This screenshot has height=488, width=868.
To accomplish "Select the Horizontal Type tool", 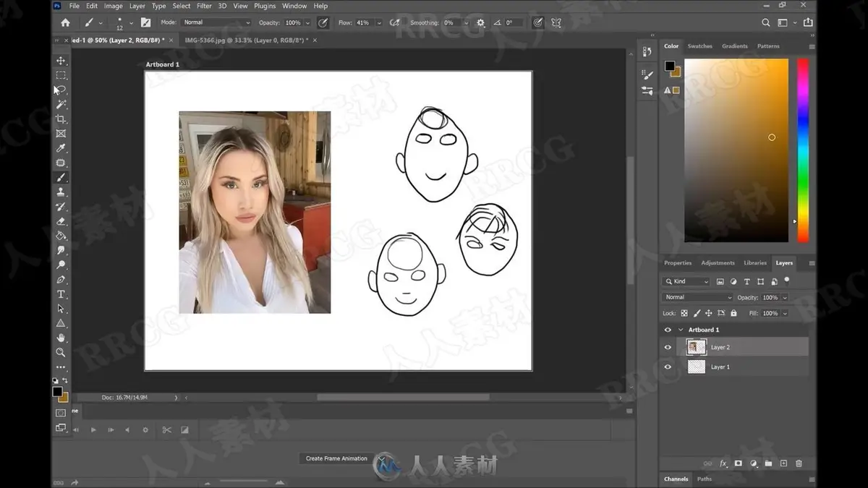I will [x=61, y=294].
